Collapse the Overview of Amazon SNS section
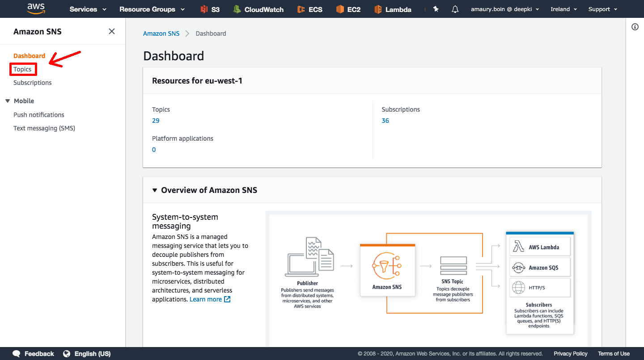The image size is (644, 360). pyautogui.click(x=155, y=190)
